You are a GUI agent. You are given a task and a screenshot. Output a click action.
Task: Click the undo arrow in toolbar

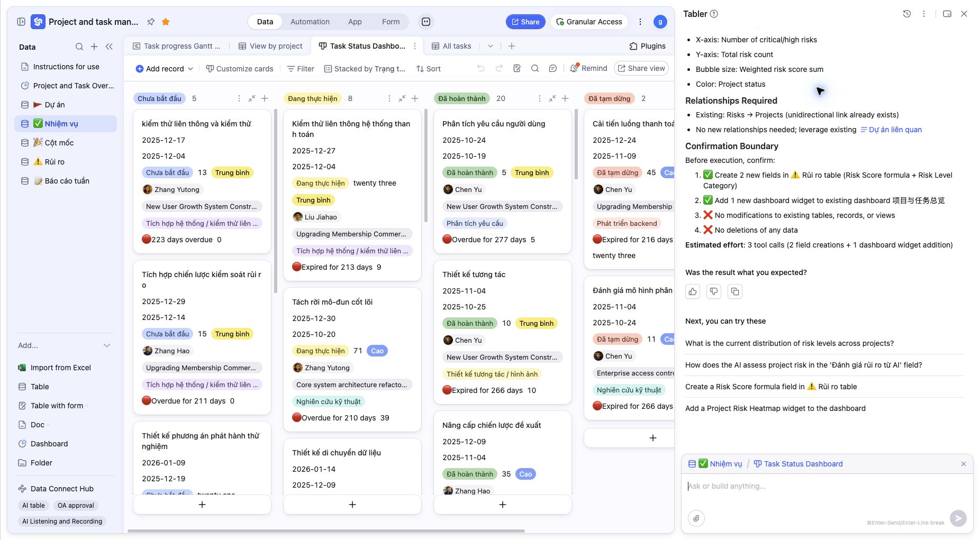[x=480, y=68]
